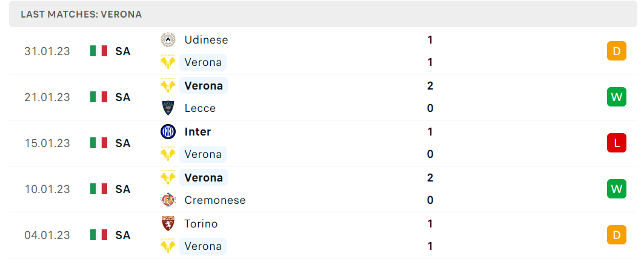Click draw badge for Torino match
This screenshot has width=644, height=265.
click(x=617, y=235)
